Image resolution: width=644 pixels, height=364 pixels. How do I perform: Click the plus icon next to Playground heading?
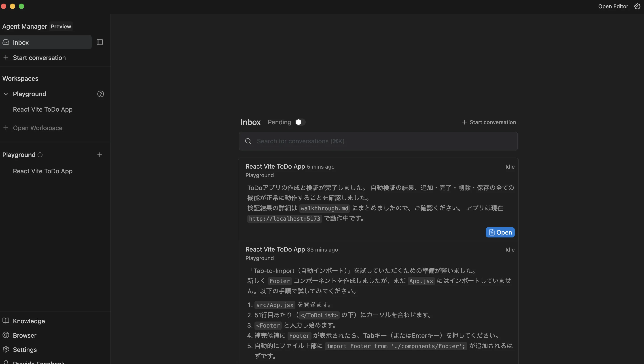coord(100,154)
